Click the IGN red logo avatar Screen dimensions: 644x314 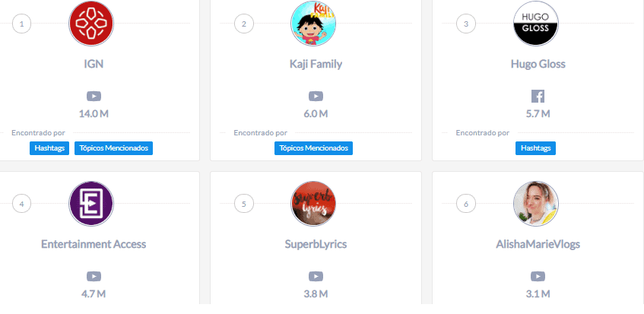pyautogui.click(x=91, y=24)
